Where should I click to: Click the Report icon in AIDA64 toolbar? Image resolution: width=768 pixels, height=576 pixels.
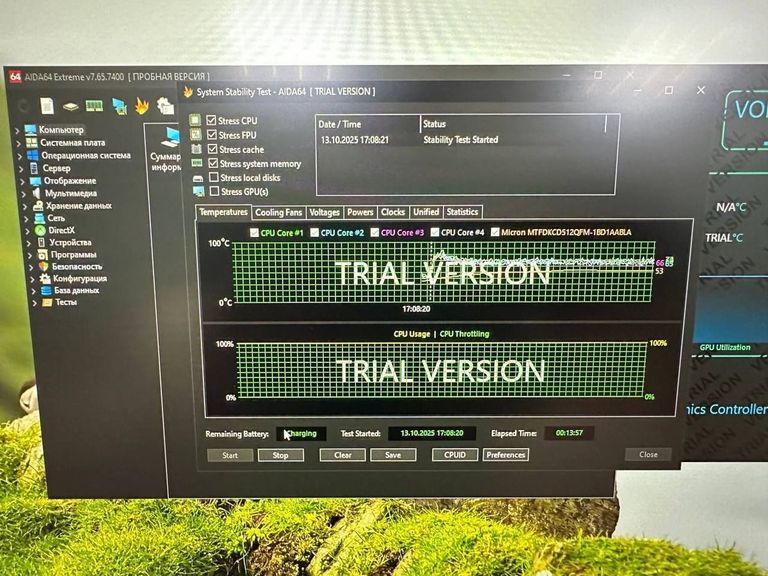coord(47,106)
